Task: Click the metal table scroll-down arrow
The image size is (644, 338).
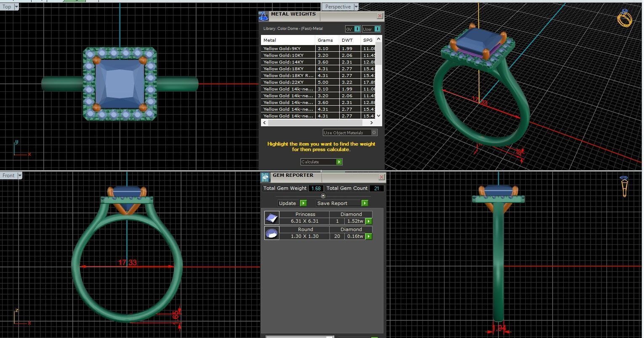Action: click(x=379, y=116)
